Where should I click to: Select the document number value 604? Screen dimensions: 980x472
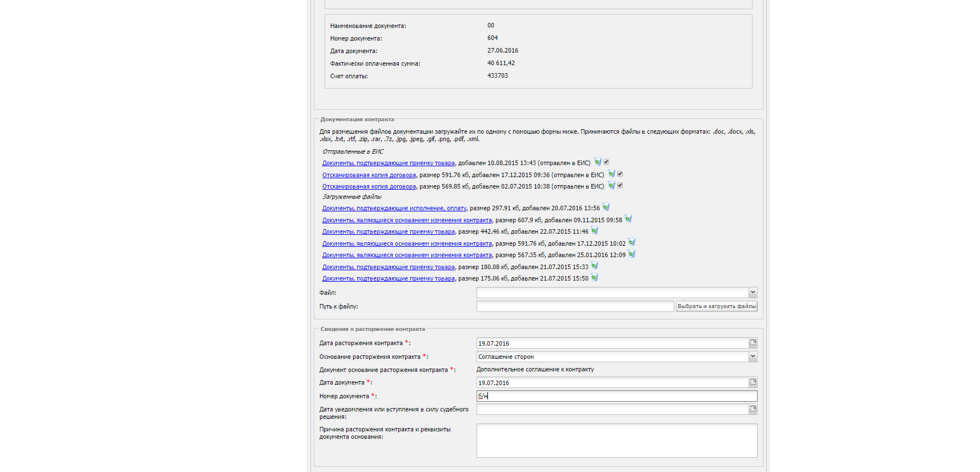click(x=493, y=38)
